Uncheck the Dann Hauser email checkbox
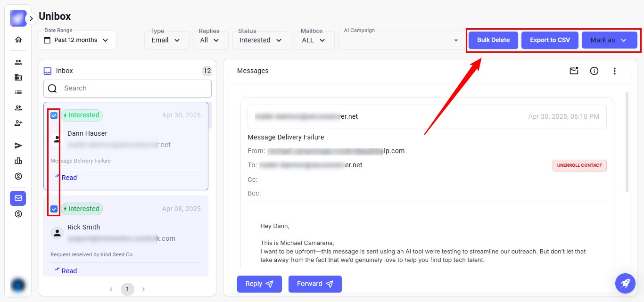The image size is (644, 302). (54, 115)
